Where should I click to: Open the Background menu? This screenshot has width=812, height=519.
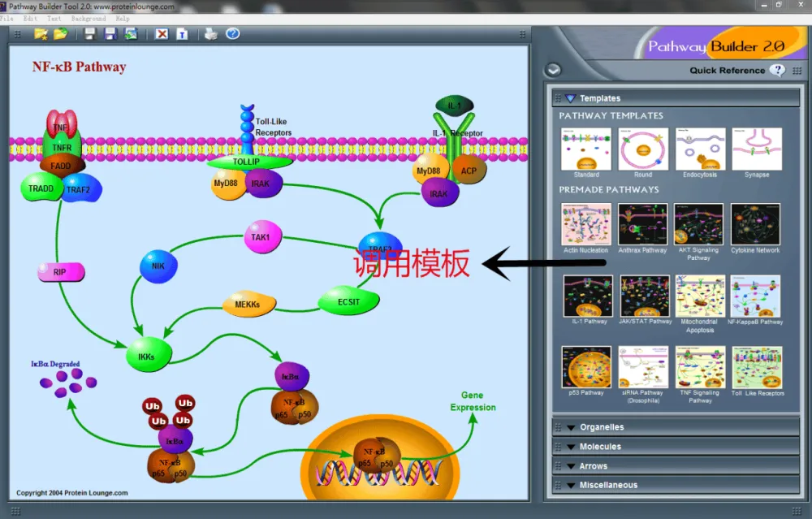89,18
